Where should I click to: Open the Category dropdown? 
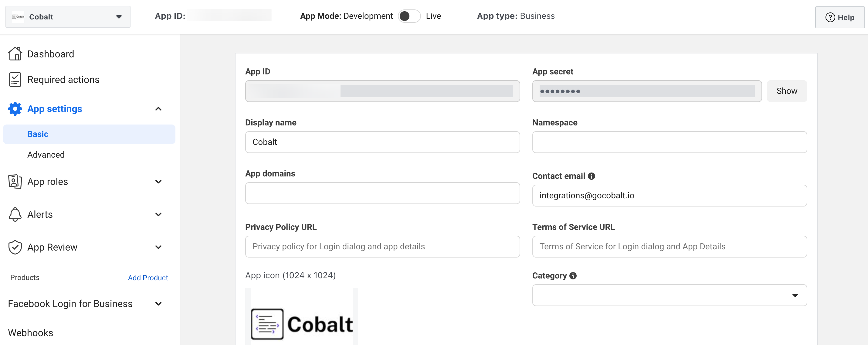(669, 295)
